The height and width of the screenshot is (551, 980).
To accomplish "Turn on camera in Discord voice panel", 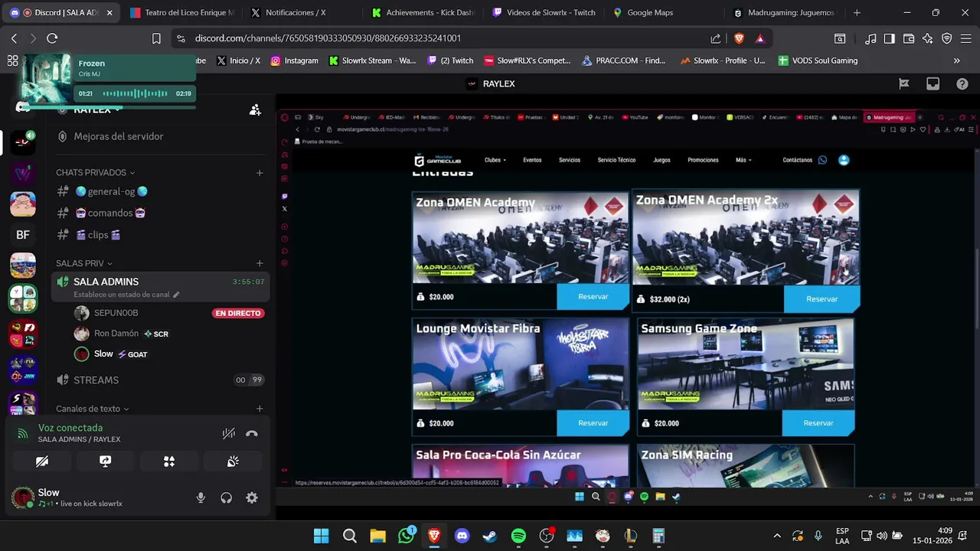I will point(42,461).
